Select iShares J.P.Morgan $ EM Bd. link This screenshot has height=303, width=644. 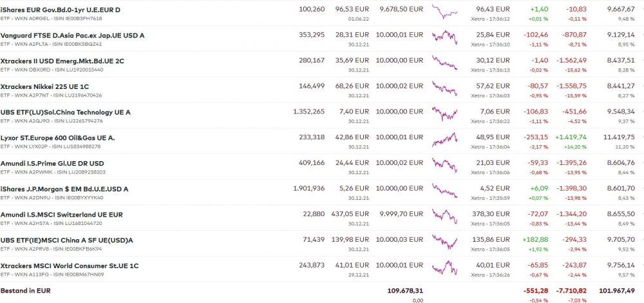(64, 189)
